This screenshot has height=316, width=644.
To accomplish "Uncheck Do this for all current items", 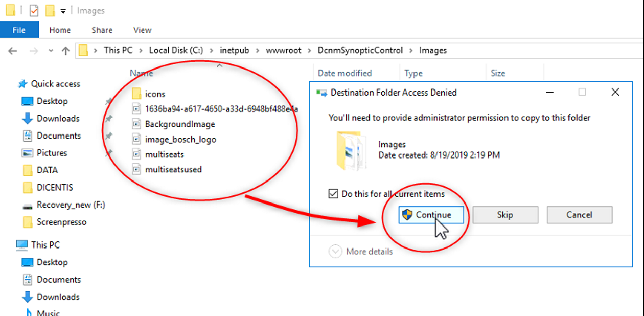I will [x=333, y=194].
